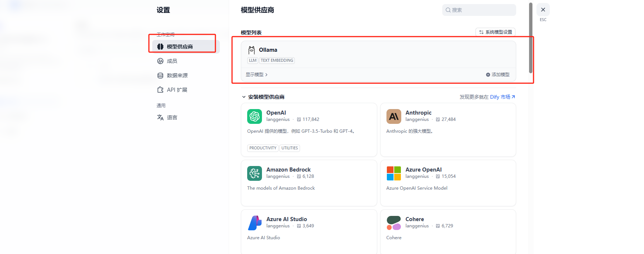This screenshot has width=644, height=254.
Task: Open 系统模型设置 system model settings
Action: click(495, 32)
